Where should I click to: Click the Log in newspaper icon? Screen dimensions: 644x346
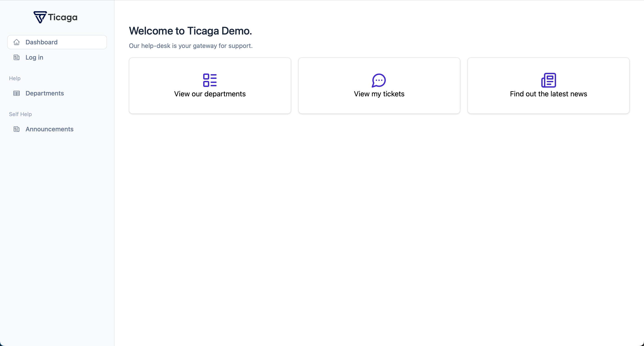pyautogui.click(x=17, y=58)
